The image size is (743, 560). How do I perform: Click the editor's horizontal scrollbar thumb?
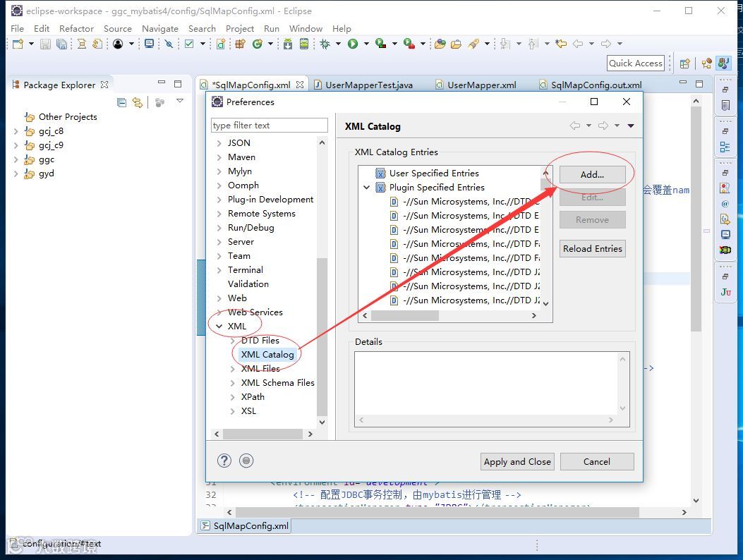[437, 512]
